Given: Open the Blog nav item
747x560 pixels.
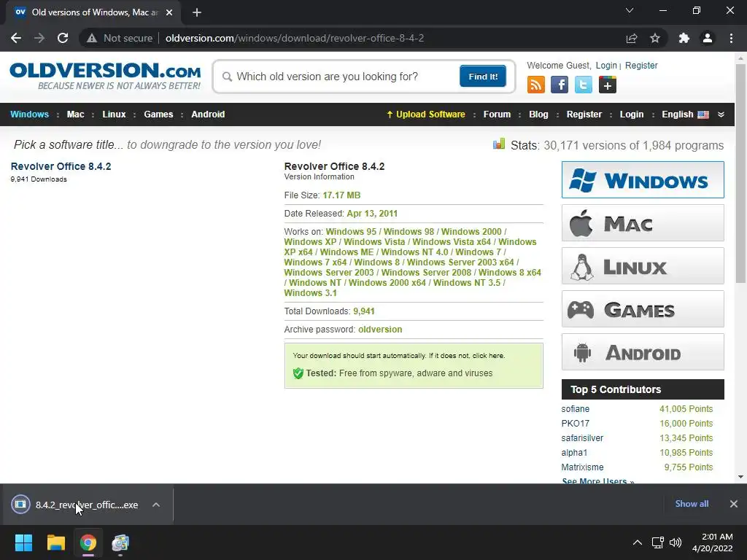Looking at the screenshot, I should 538,114.
